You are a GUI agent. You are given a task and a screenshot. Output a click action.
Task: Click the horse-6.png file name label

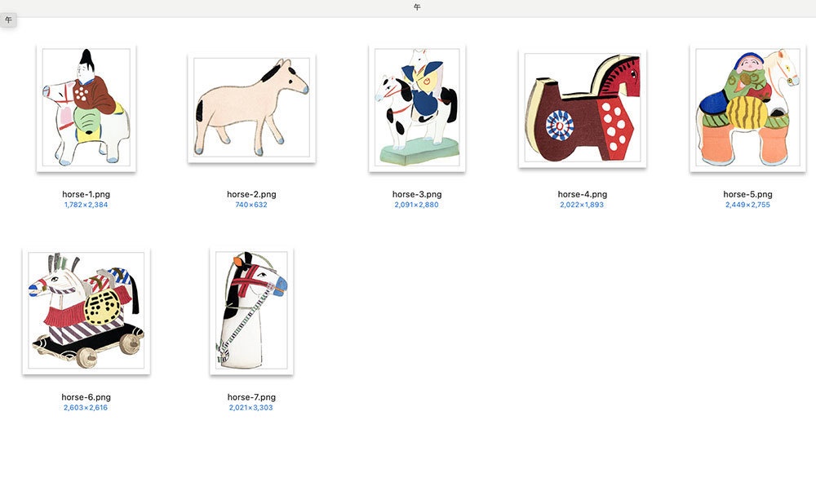(x=86, y=397)
